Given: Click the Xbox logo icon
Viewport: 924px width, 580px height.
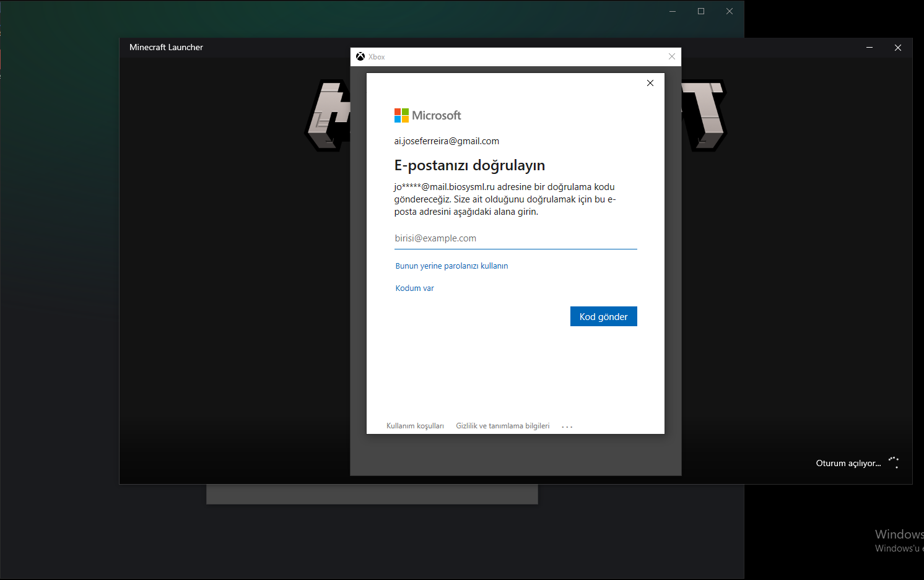Looking at the screenshot, I should coord(360,56).
